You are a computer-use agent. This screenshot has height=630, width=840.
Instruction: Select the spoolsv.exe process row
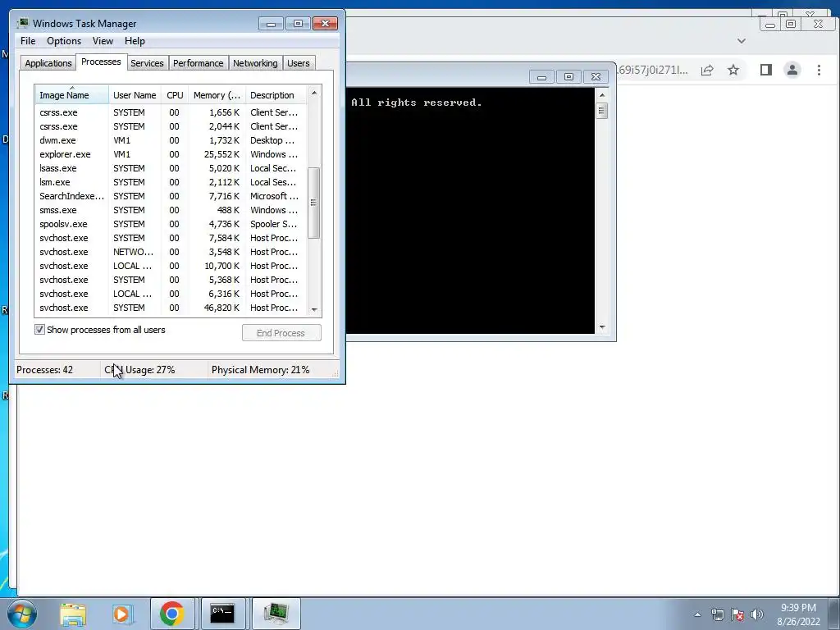pos(171,224)
